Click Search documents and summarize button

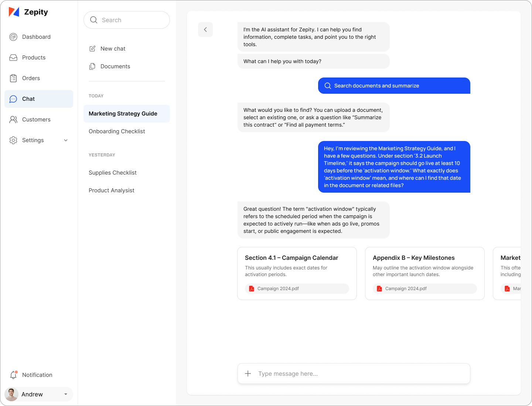(394, 86)
